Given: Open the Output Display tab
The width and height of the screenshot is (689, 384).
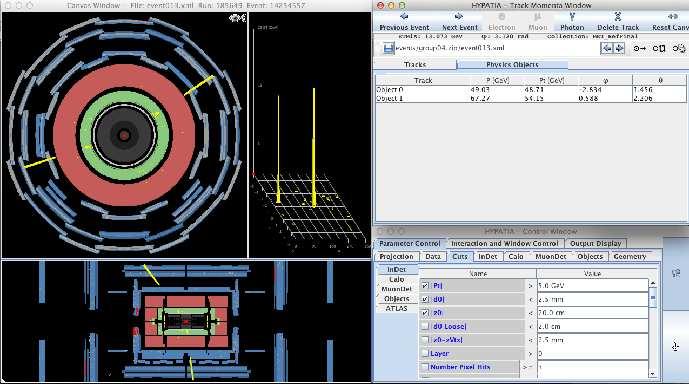Looking at the screenshot, I should [x=595, y=243].
